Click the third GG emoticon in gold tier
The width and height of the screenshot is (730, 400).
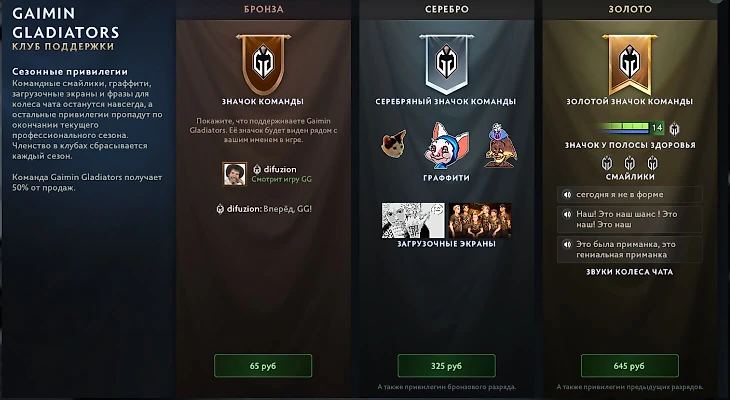point(652,163)
